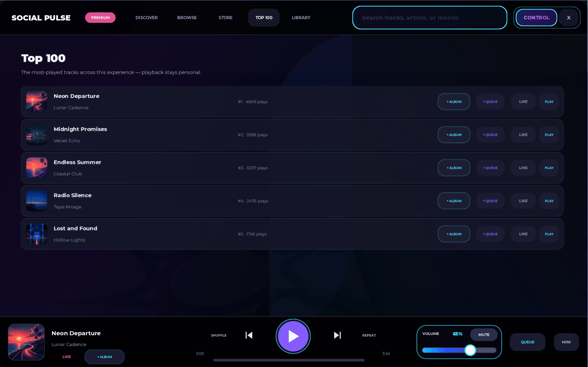This screenshot has height=367, width=588.
Task: Add Endless Summer to queue
Action: 490,168
